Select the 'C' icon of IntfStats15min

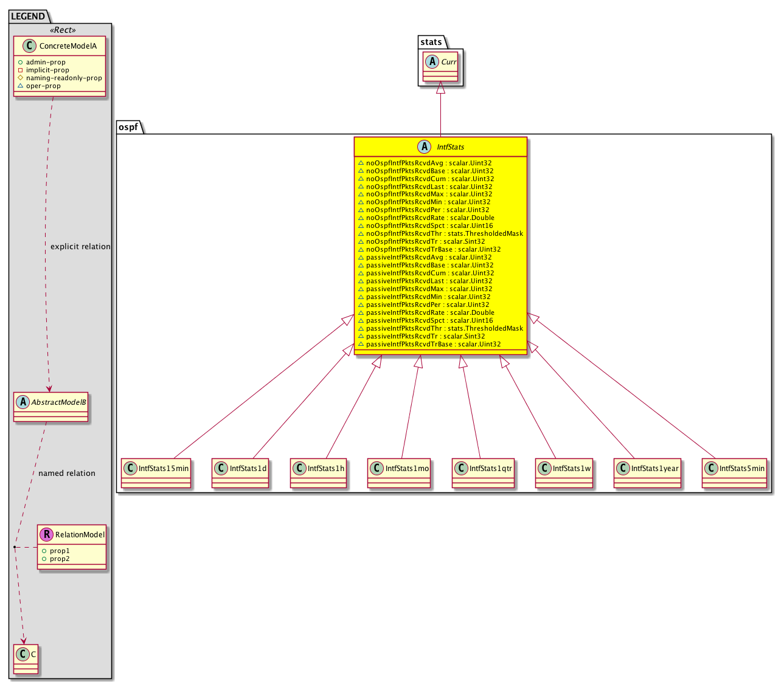click(x=130, y=468)
